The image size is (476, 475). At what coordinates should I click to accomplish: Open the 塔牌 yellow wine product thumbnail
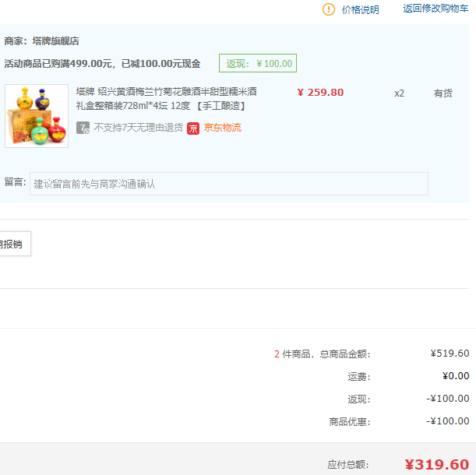coord(37,116)
